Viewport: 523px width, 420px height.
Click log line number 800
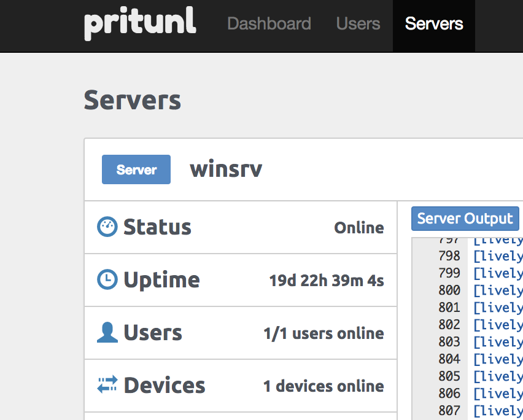449,290
